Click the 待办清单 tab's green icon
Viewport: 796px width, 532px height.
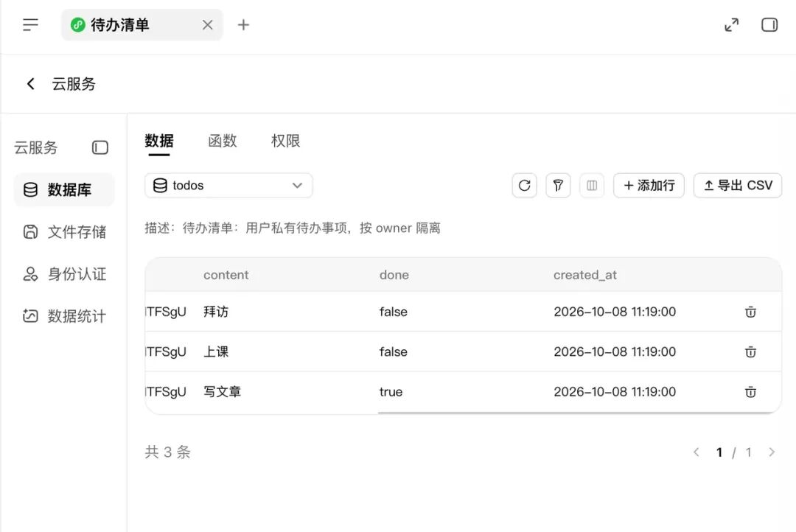pos(77,25)
